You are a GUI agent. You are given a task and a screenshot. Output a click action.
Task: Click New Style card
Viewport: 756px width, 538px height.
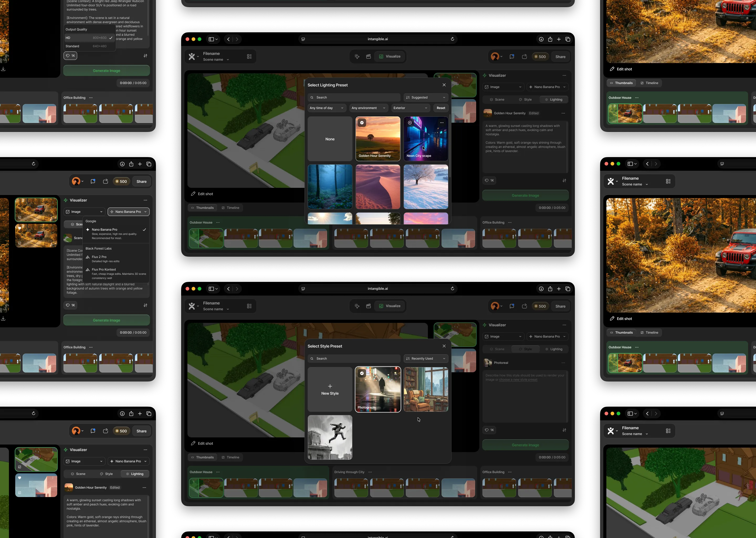(x=330, y=390)
